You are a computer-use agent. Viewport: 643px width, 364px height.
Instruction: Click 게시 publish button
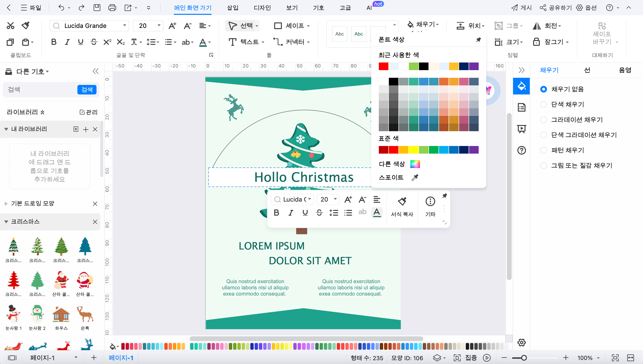coord(521,8)
